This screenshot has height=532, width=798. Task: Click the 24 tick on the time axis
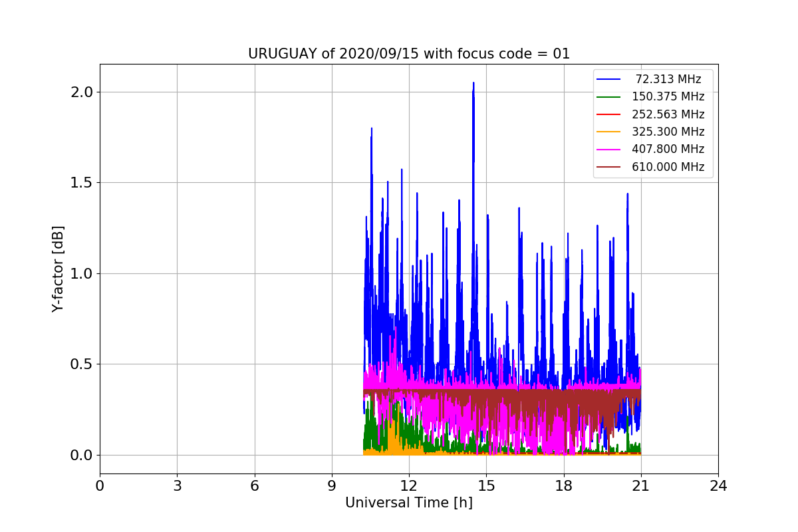718,486
